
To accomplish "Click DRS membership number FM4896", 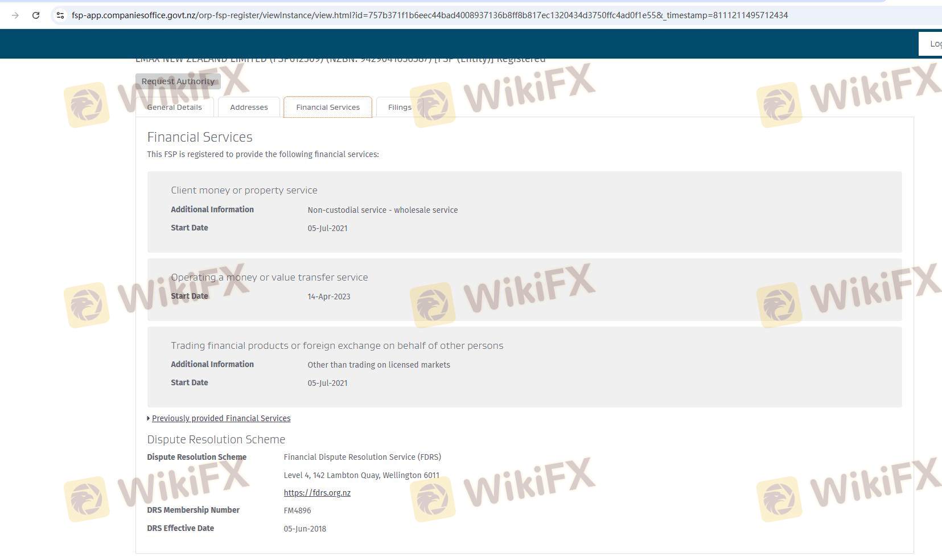I will click(x=297, y=510).
